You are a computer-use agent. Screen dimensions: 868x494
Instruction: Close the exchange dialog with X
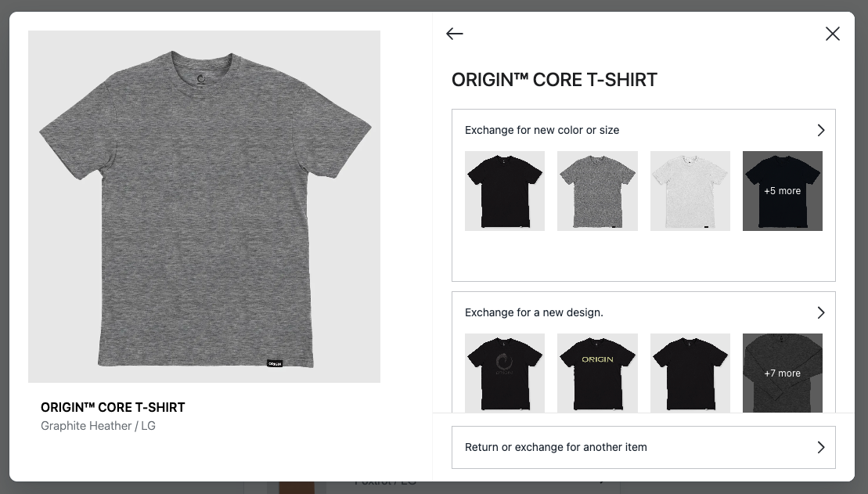833,34
